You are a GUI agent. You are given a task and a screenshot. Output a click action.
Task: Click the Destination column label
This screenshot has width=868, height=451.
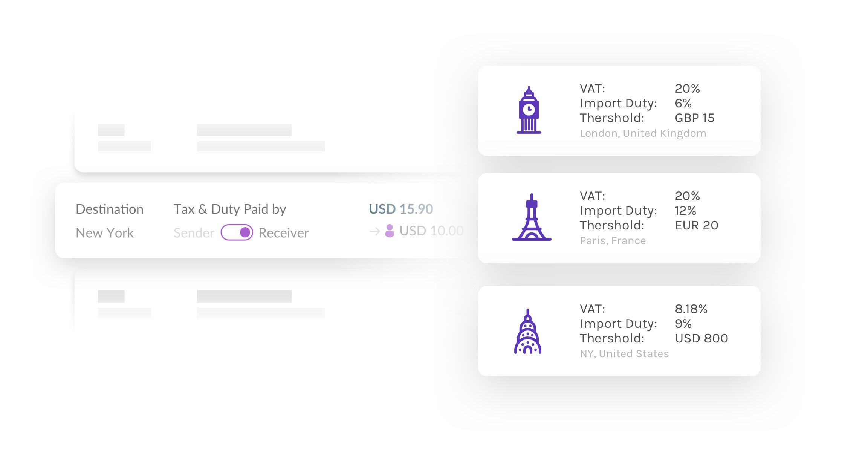click(x=110, y=209)
